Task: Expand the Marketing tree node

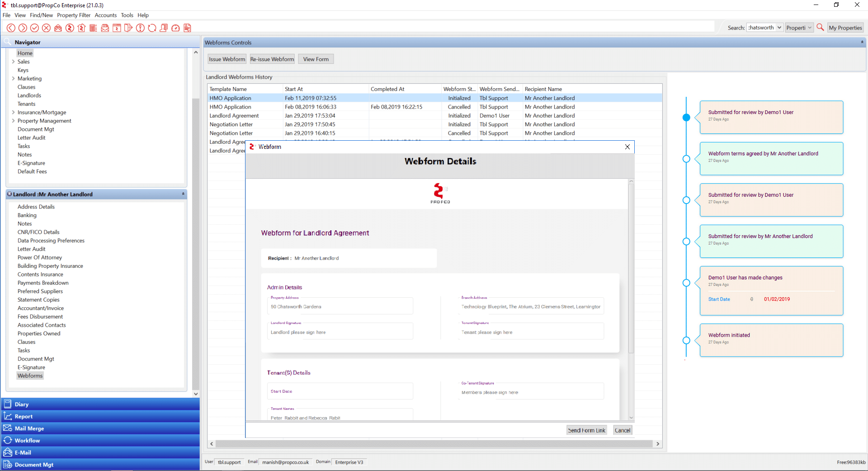Action: [13, 78]
